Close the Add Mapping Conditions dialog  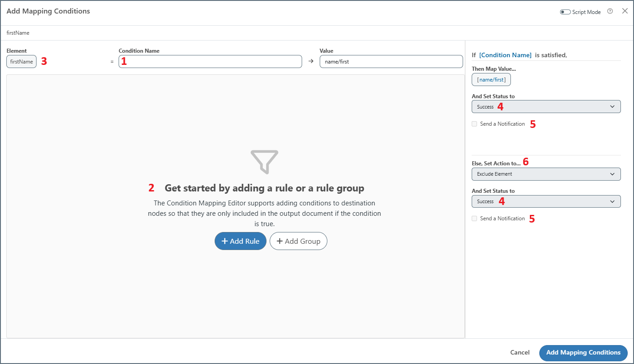click(x=625, y=11)
